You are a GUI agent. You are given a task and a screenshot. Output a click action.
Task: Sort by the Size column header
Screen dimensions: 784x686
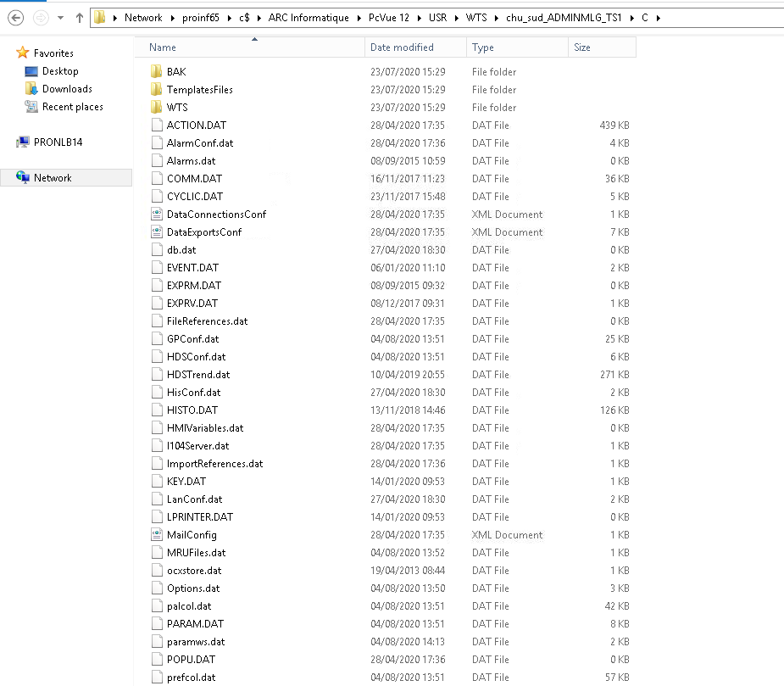pos(582,47)
